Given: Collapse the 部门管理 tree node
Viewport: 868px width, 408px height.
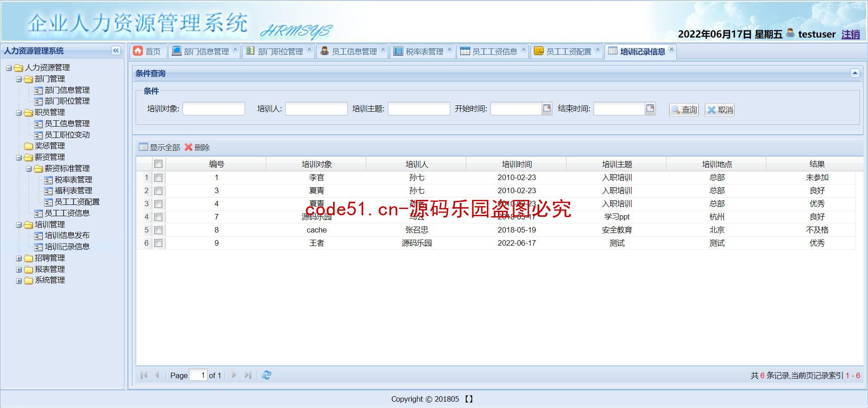Looking at the screenshot, I should (19, 79).
